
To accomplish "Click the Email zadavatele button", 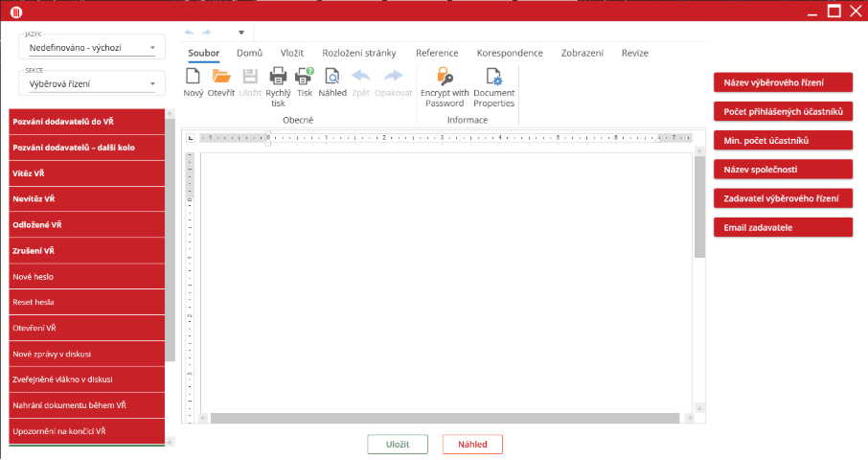I will tap(783, 227).
